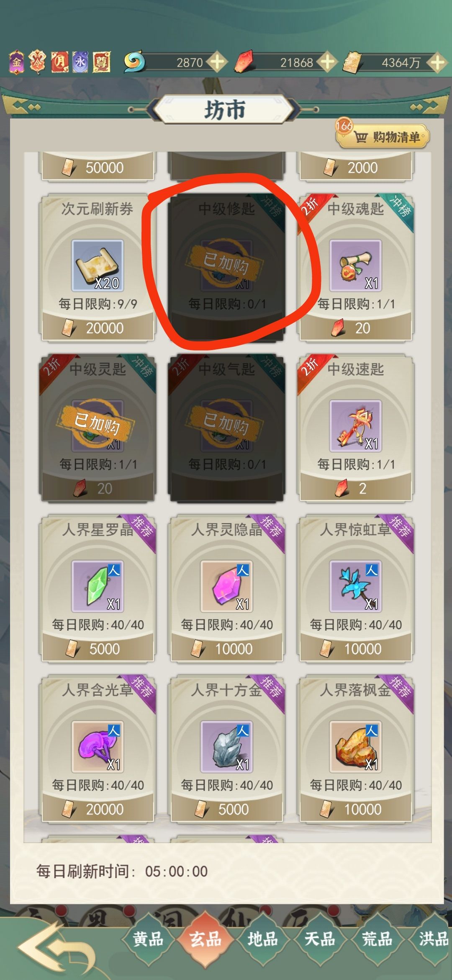Viewport: 452px width, 980px height.
Task: Add spiral currency with plus next to 2870
Action: point(217,62)
